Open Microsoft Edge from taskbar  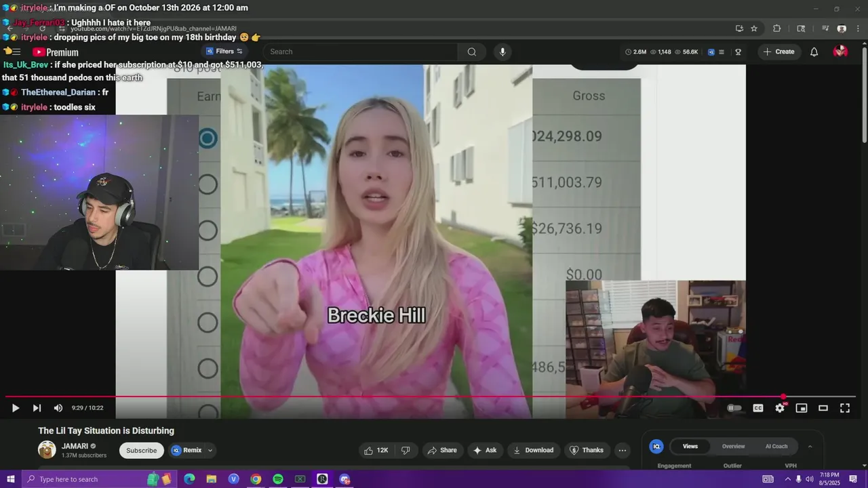coord(189,479)
